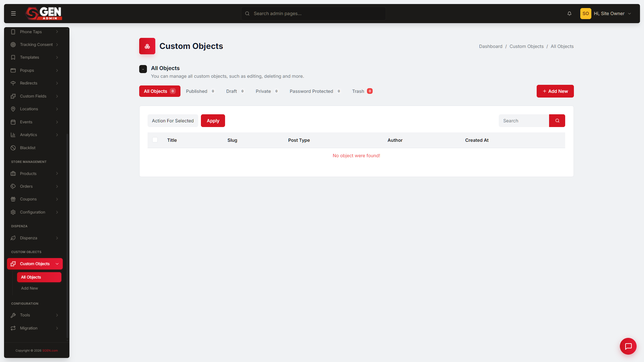
Task: Click the Custom Fields puzzle icon
Action: (x=13, y=96)
